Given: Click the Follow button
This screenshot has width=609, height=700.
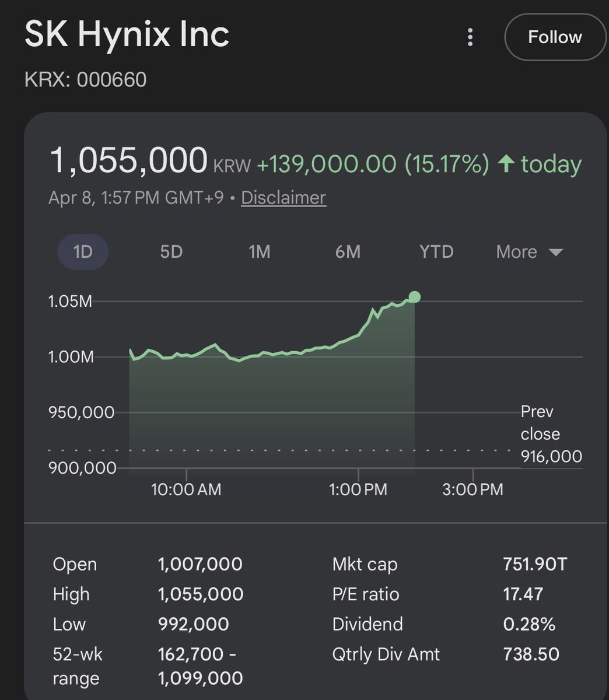Looking at the screenshot, I should (x=554, y=37).
